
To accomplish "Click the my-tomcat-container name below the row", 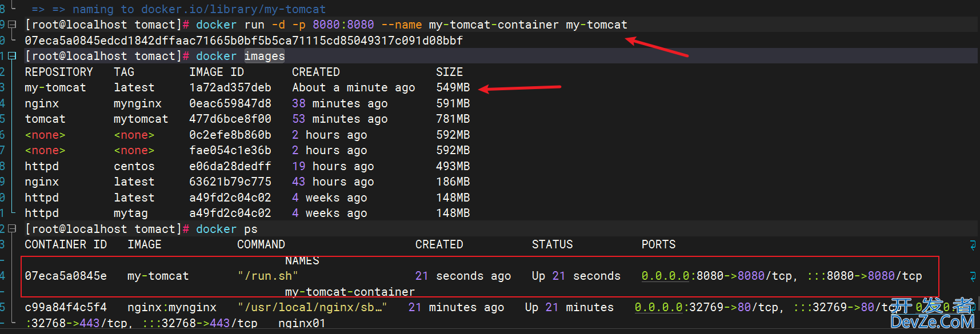I will 350,291.
